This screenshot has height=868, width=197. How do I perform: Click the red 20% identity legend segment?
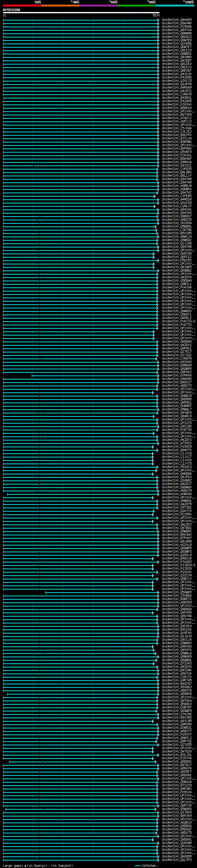[x=22, y=6]
